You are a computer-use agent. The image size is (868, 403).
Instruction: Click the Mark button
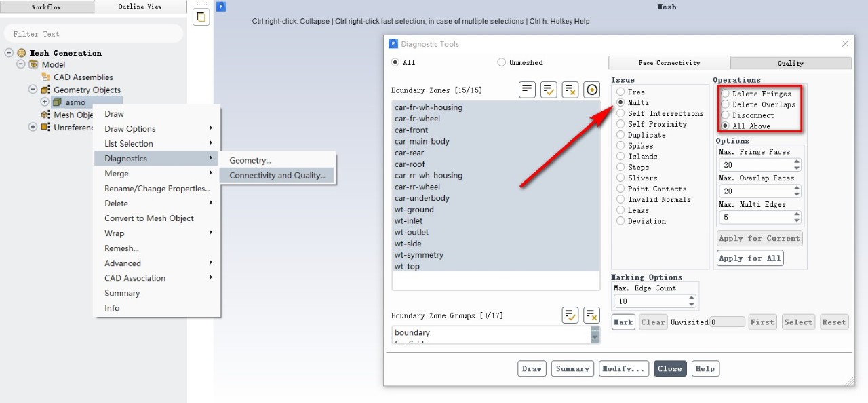(623, 322)
